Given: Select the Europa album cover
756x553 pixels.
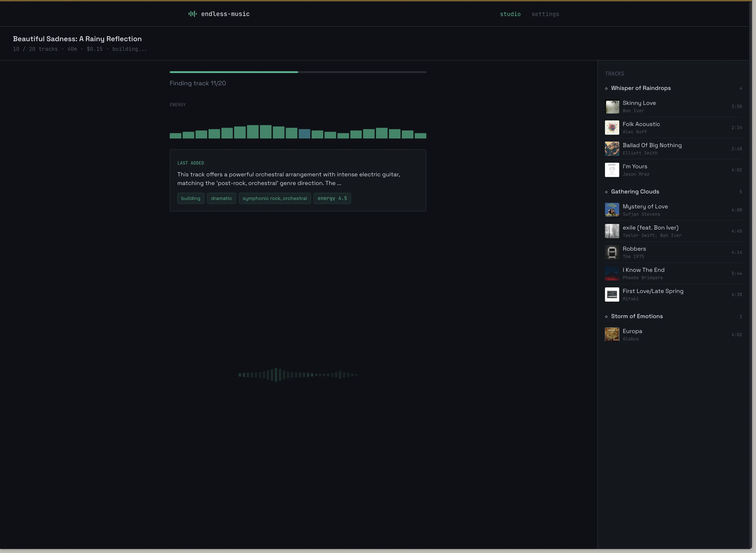Looking at the screenshot, I should point(612,334).
